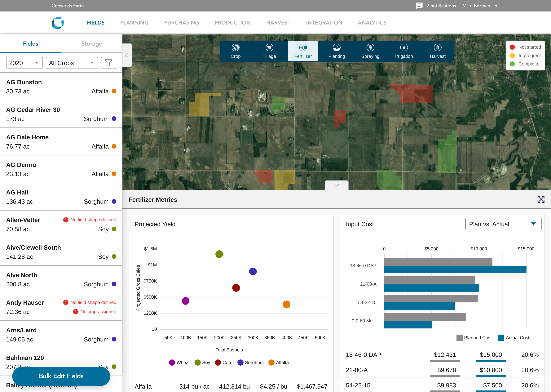
Task: Select the AG Hall field row
Action: (x=61, y=197)
